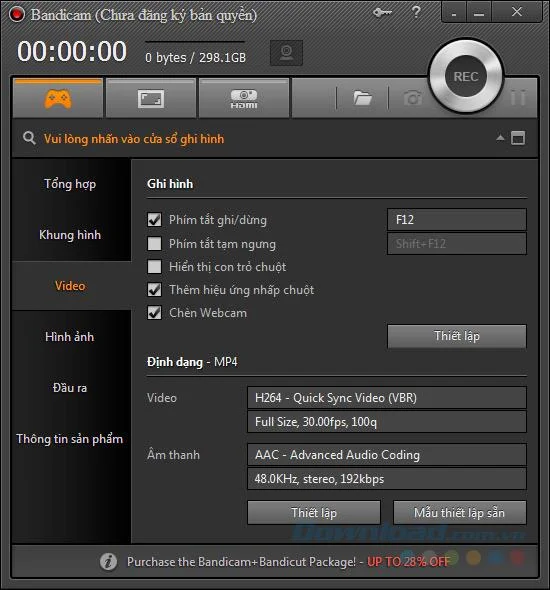Click Thiết lập under Định dạng
550x590 pixels.
point(314,512)
